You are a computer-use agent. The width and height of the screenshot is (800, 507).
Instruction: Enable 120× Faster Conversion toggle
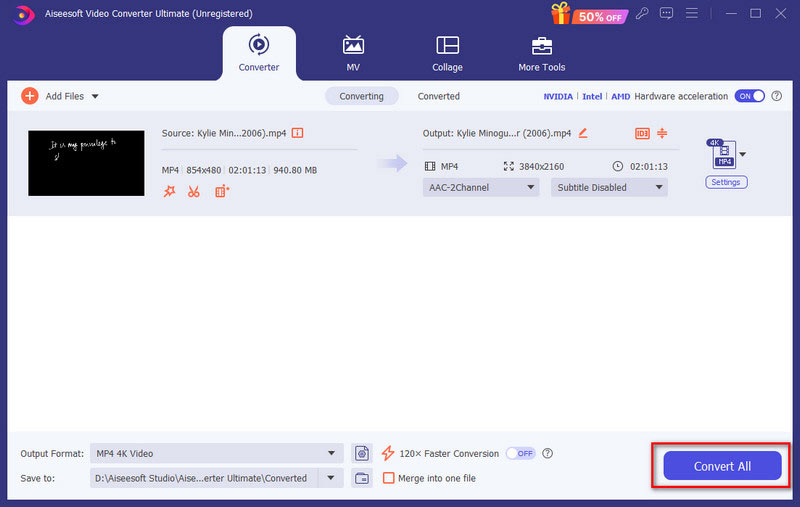tap(520, 453)
